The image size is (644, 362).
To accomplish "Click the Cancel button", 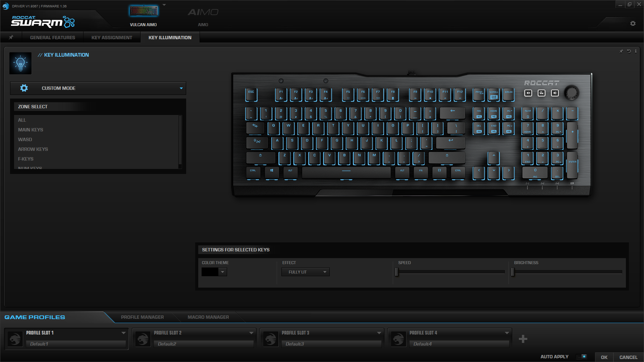I will pos(628,357).
